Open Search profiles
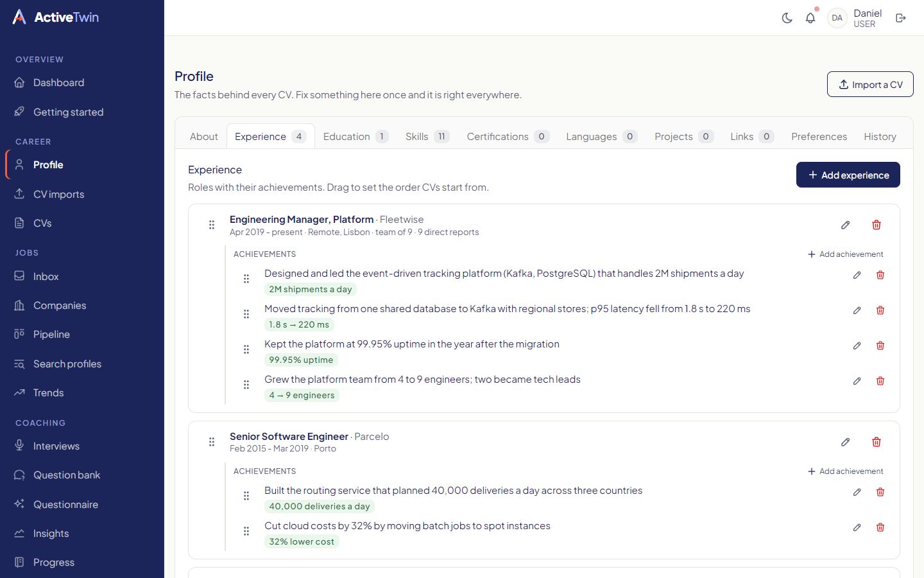 [82, 363]
